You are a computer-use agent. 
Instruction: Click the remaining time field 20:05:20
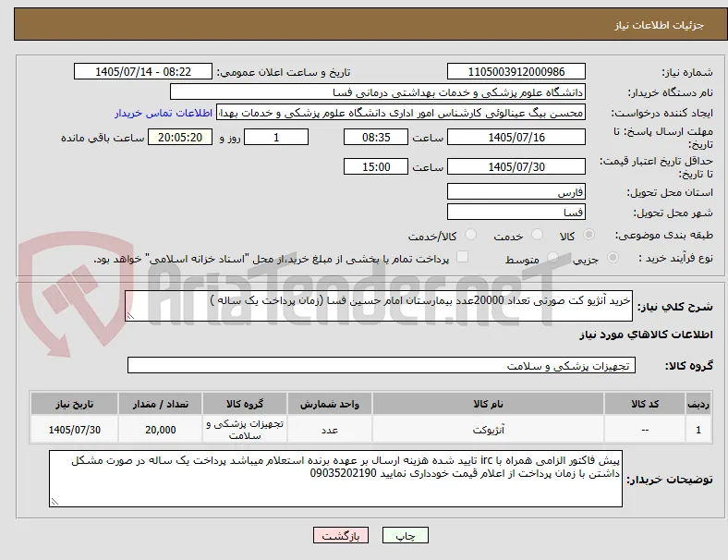click(180, 137)
